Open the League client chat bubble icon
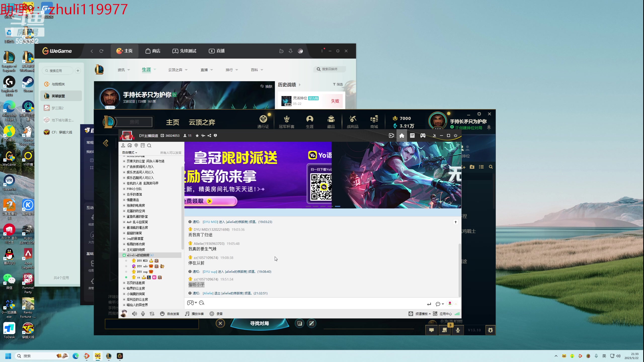 [431, 330]
